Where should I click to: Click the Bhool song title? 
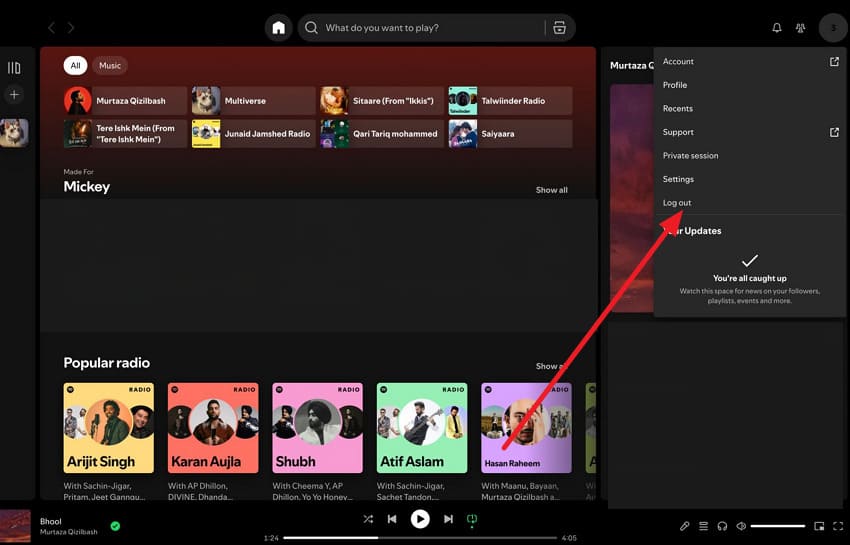pos(50,521)
